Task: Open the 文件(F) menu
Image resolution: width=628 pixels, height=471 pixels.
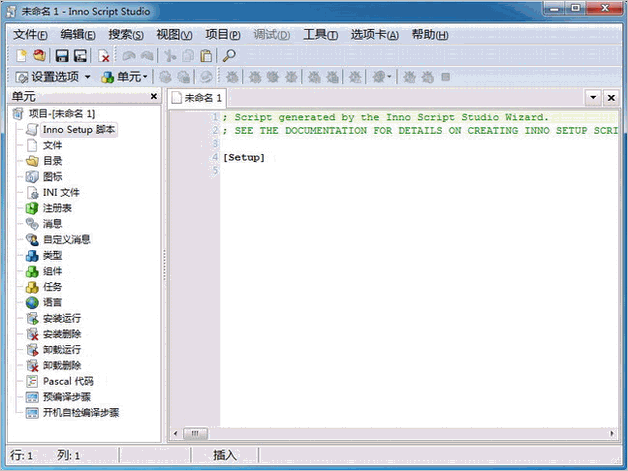Action: click(x=30, y=35)
